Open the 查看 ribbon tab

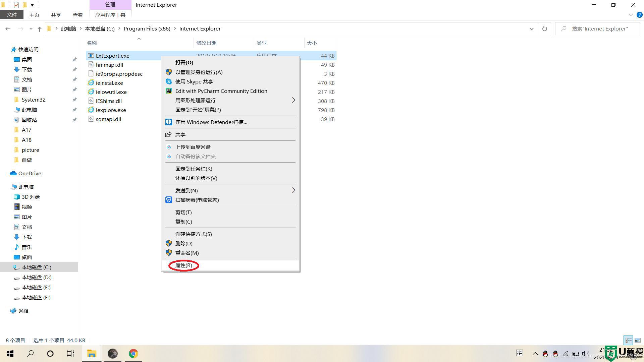pyautogui.click(x=78, y=15)
